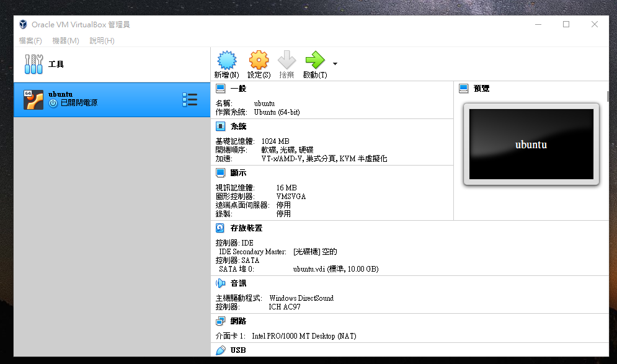This screenshot has width=617, height=364.
Task: Click the ubuntu preview thumbnail
Action: (531, 144)
